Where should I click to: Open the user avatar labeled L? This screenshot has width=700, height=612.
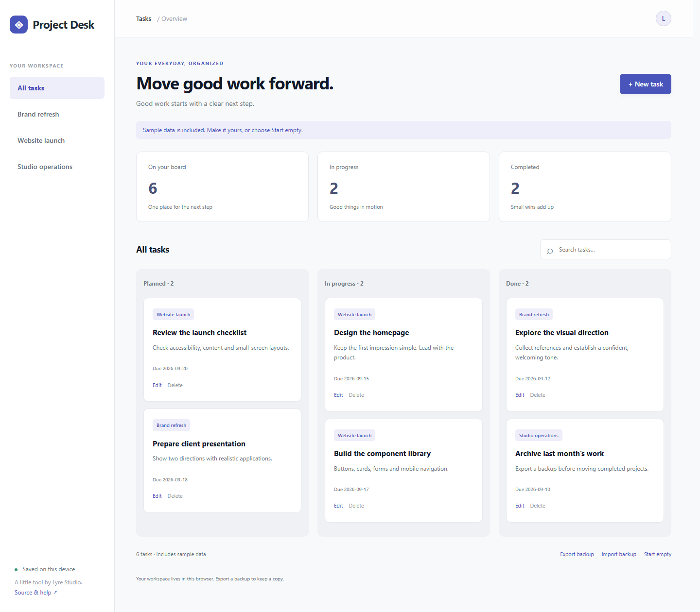pos(663,18)
